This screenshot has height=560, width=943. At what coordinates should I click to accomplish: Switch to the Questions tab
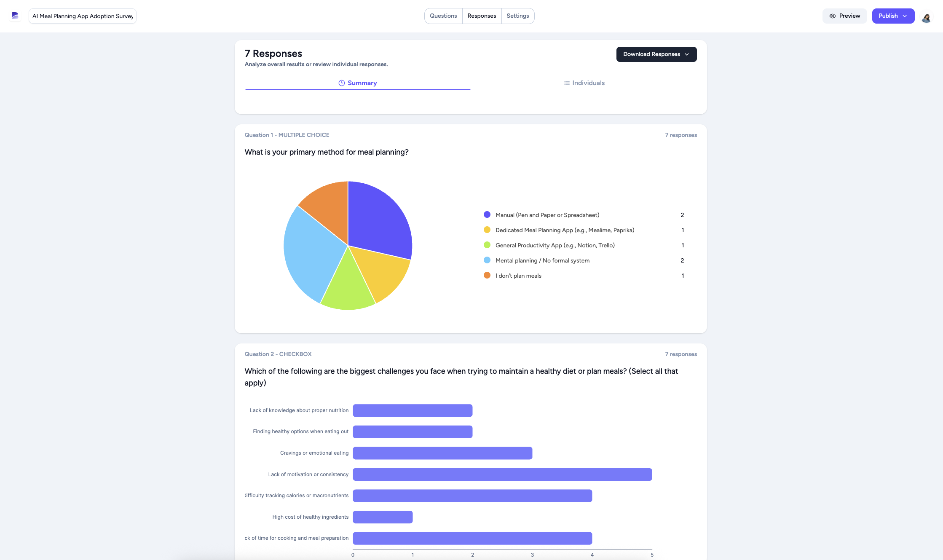(443, 16)
